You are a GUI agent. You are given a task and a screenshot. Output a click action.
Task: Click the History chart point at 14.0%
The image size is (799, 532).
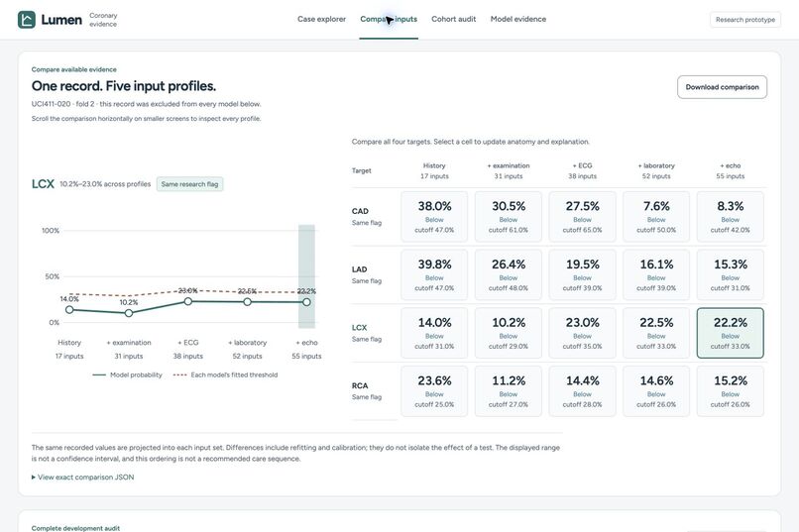point(69,309)
